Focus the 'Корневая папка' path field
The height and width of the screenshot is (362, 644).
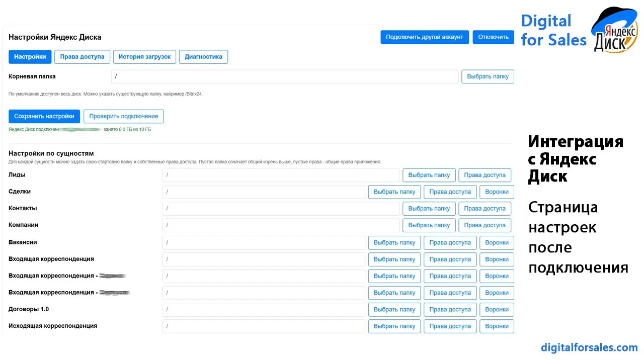click(285, 76)
